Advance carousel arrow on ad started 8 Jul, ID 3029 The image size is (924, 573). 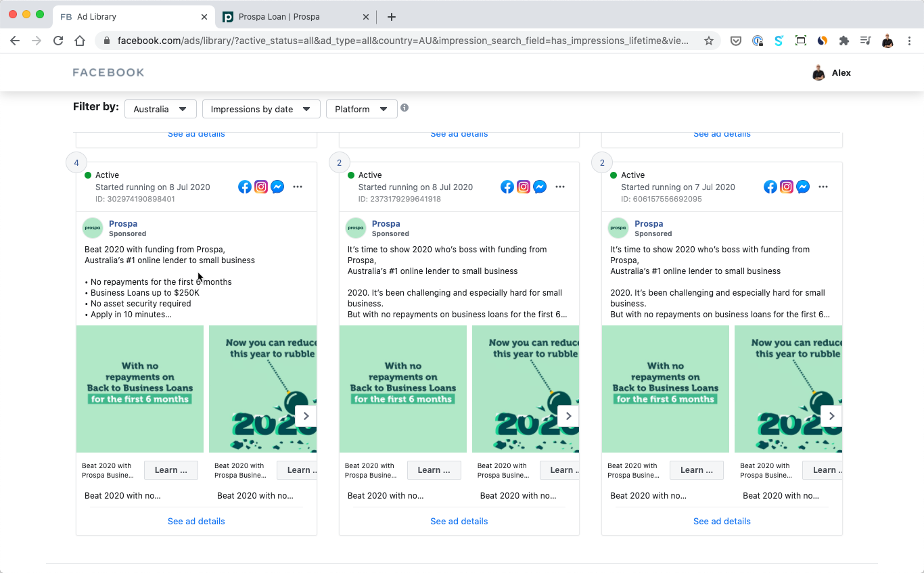[306, 416]
